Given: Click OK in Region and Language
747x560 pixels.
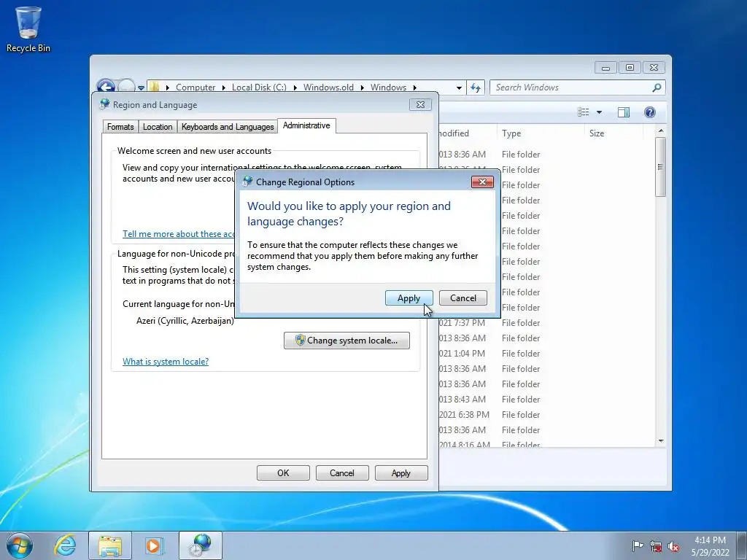Looking at the screenshot, I should click(283, 472).
